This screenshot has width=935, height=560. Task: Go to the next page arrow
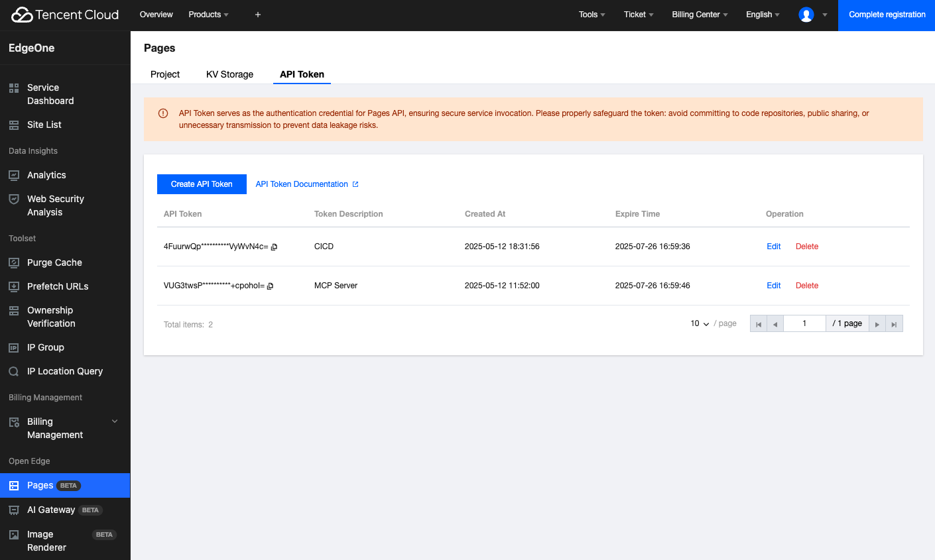point(877,324)
